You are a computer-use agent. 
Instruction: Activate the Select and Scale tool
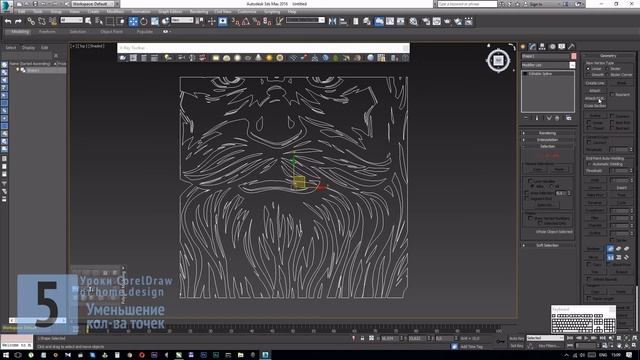click(x=155, y=21)
